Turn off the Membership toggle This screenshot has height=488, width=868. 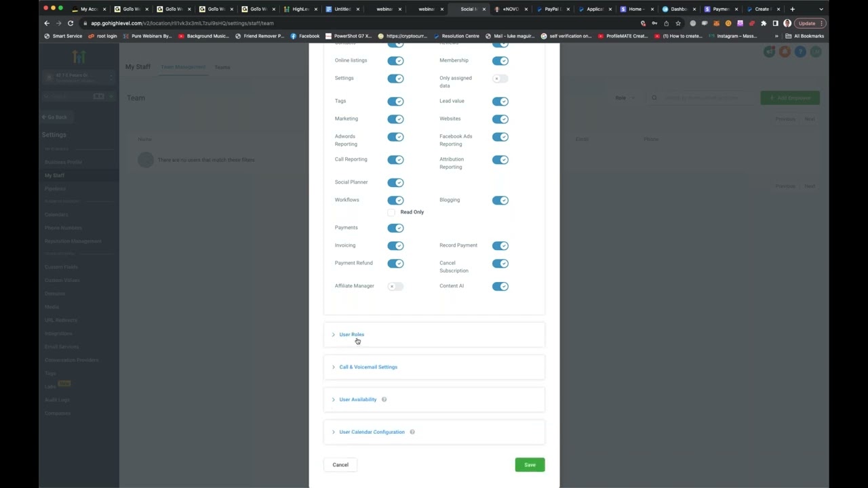(x=500, y=61)
